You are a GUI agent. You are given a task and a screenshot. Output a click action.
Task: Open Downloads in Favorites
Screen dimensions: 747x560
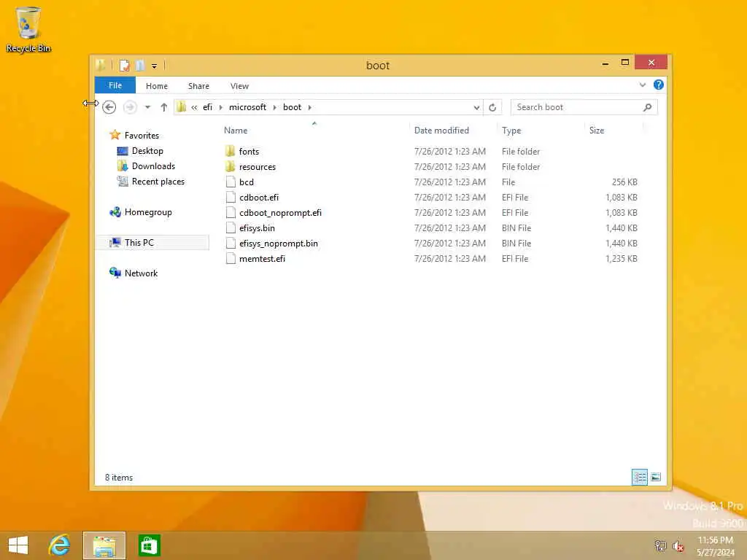pyautogui.click(x=153, y=166)
